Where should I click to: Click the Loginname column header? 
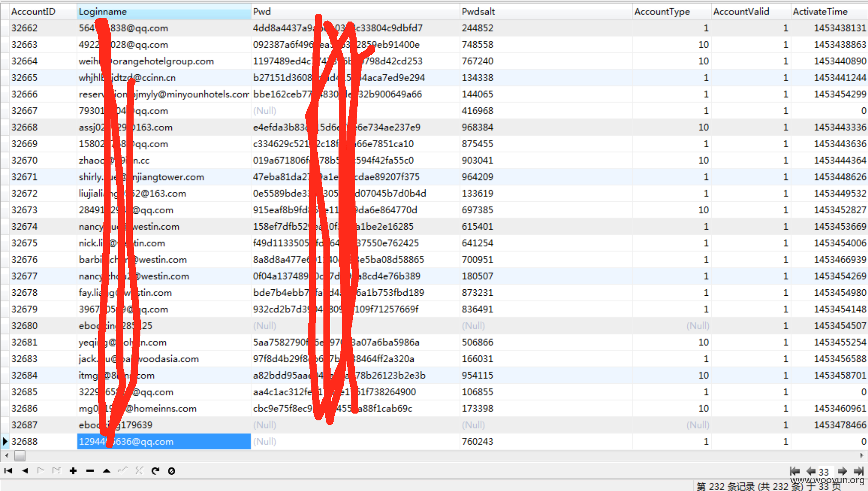(164, 12)
